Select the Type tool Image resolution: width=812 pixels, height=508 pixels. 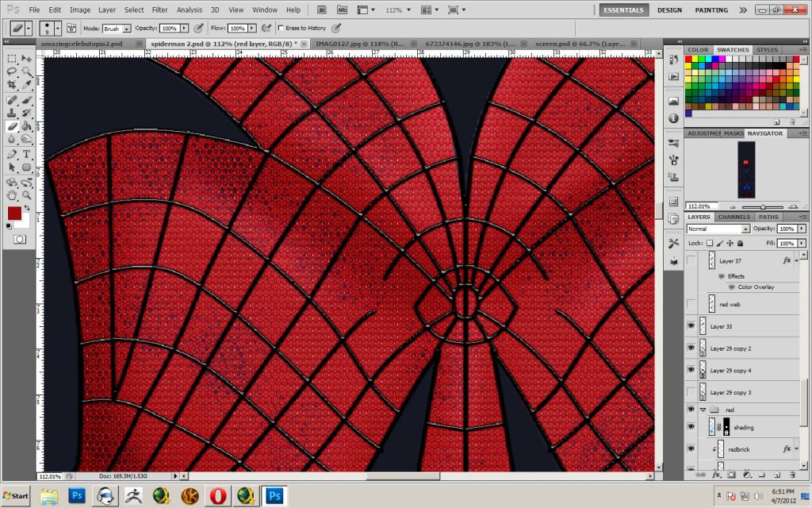(x=26, y=155)
